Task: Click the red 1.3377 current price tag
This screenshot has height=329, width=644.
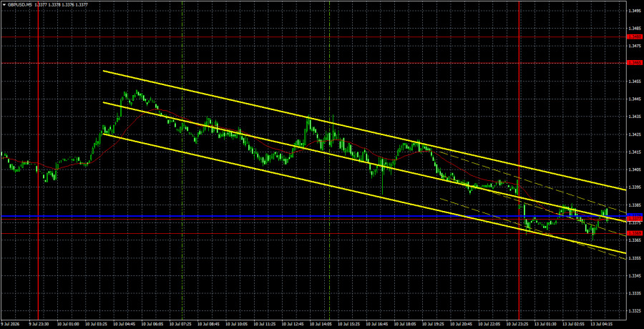Action: (635, 219)
